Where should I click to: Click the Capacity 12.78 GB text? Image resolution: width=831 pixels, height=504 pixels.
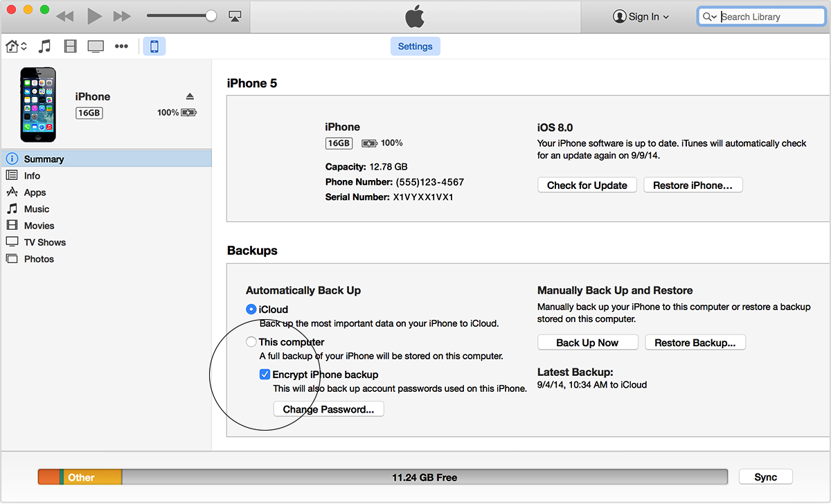(366, 167)
